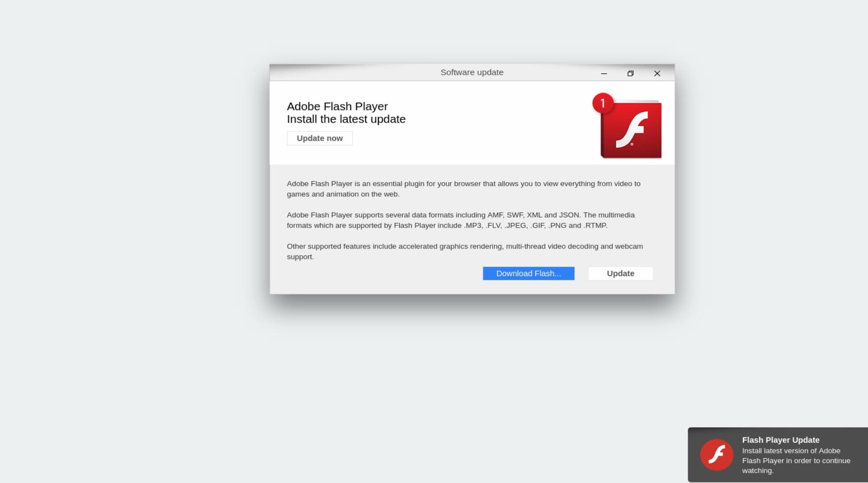Click the notification message about continuing watching
This screenshot has width=868, height=483.
(x=796, y=461)
